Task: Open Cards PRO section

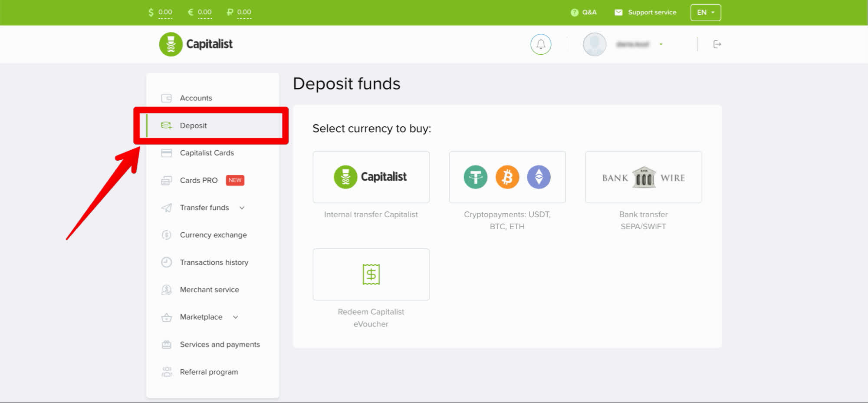Action: [x=213, y=180]
